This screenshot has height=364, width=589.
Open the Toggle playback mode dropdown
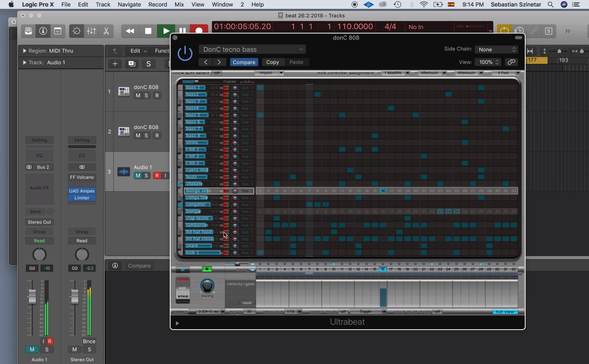[x=368, y=312]
